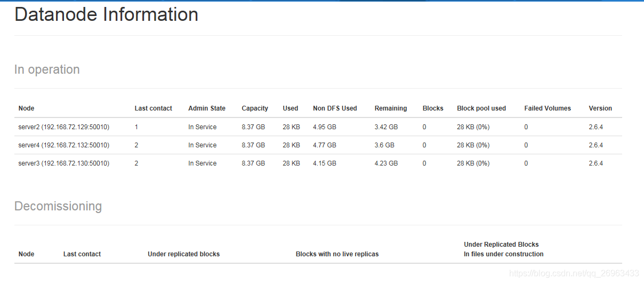Click the Remaining column header
The image size is (644, 283).
click(x=391, y=108)
